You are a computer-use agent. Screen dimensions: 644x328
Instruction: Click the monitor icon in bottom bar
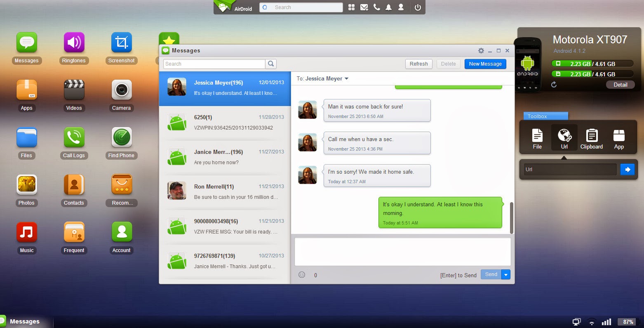[x=577, y=322]
